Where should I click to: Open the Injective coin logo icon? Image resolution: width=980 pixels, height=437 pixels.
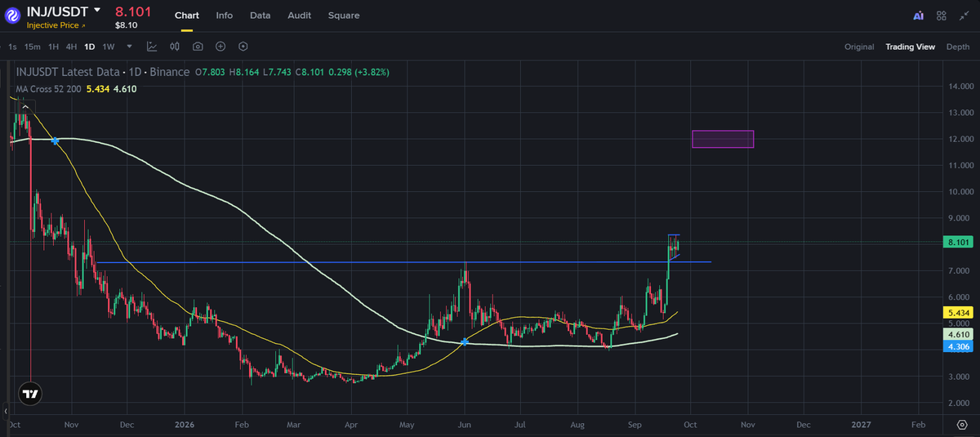tap(12, 16)
